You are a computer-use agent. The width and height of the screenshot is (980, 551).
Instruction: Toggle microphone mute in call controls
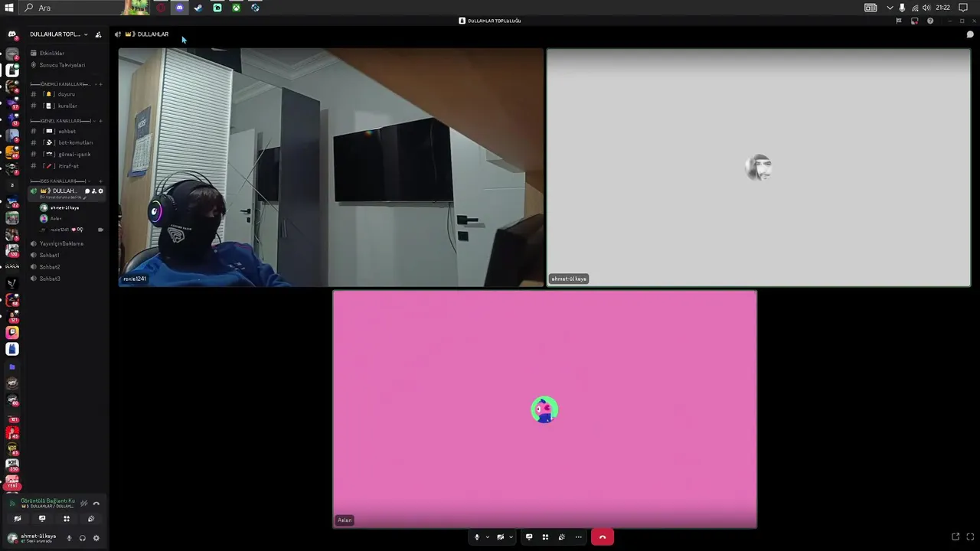[477, 537]
